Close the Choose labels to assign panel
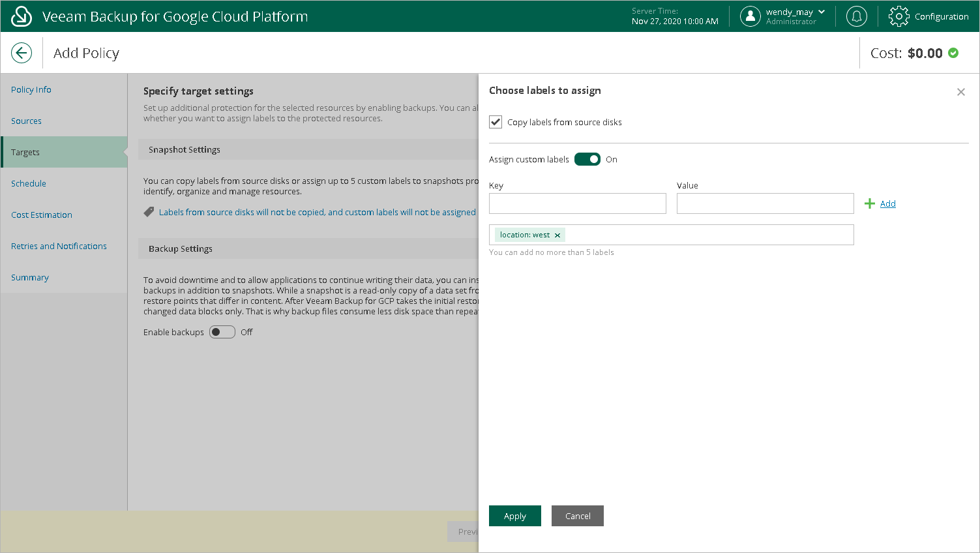Viewport: 980px width, 553px height. 961,92
